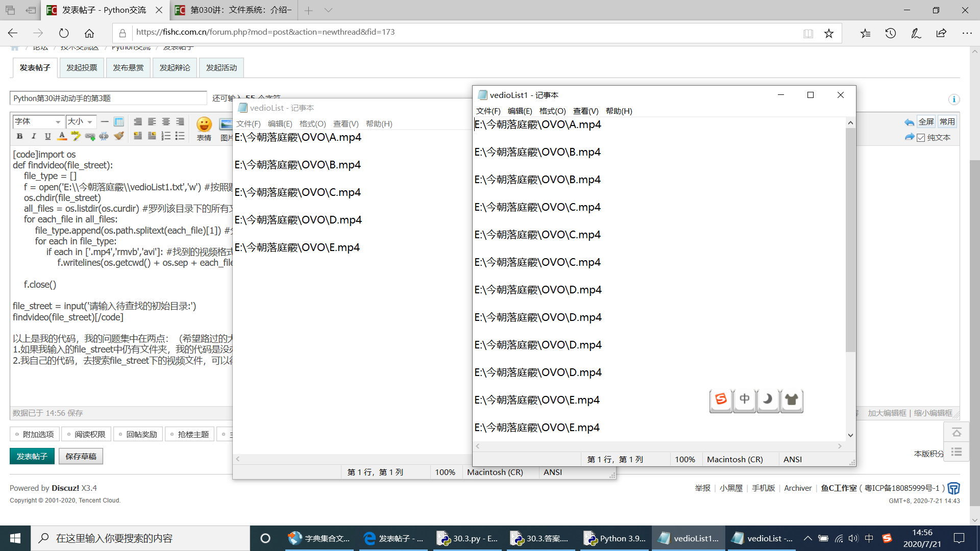Expand the 附加选项 section
The height and width of the screenshot is (551, 980).
click(35, 434)
